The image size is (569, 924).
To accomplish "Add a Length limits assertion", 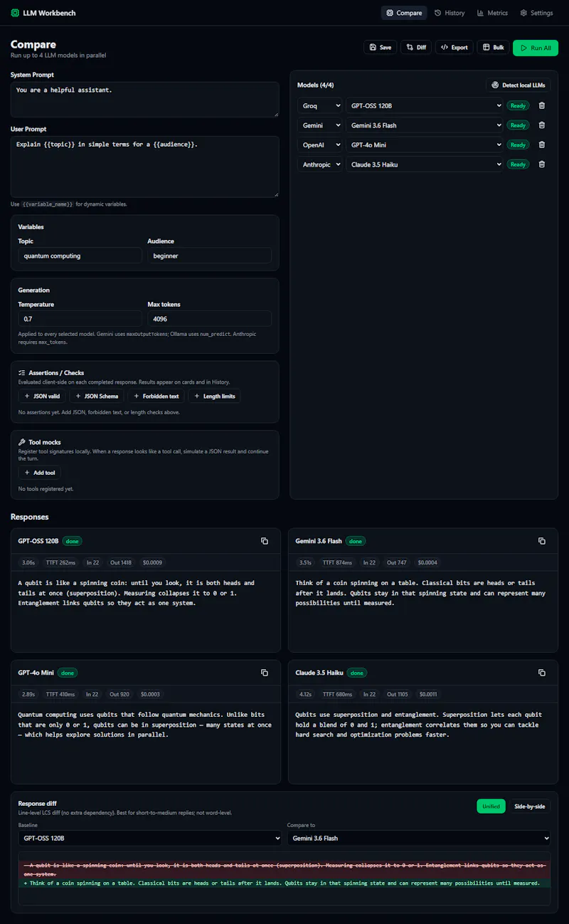I will tap(214, 396).
